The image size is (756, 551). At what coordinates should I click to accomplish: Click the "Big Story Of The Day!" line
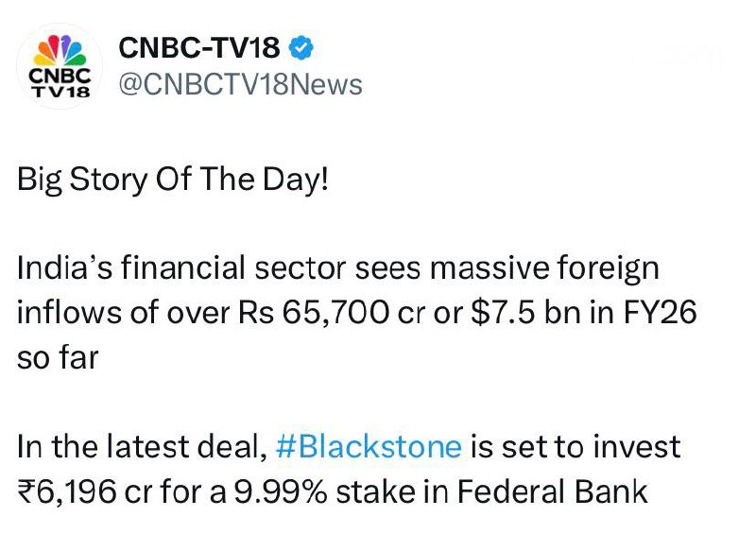(x=173, y=179)
